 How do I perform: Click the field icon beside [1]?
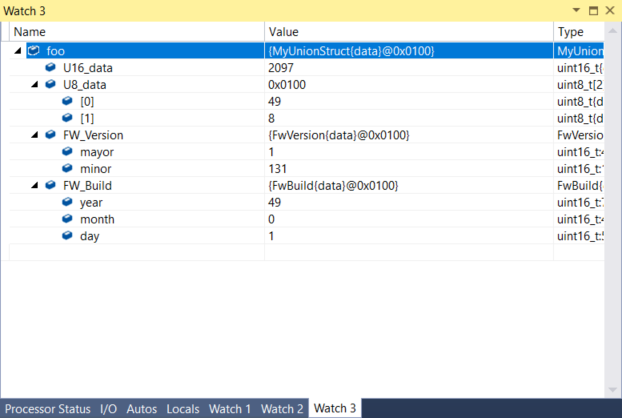[x=67, y=118]
